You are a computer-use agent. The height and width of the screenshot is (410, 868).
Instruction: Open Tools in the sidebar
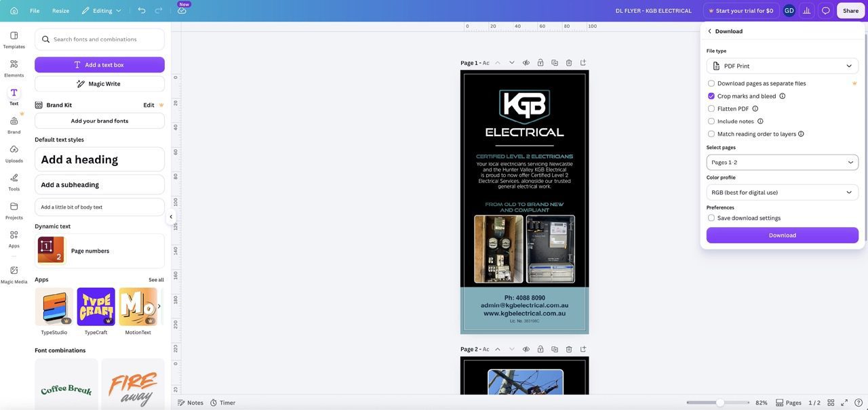[x=14, y=182]
